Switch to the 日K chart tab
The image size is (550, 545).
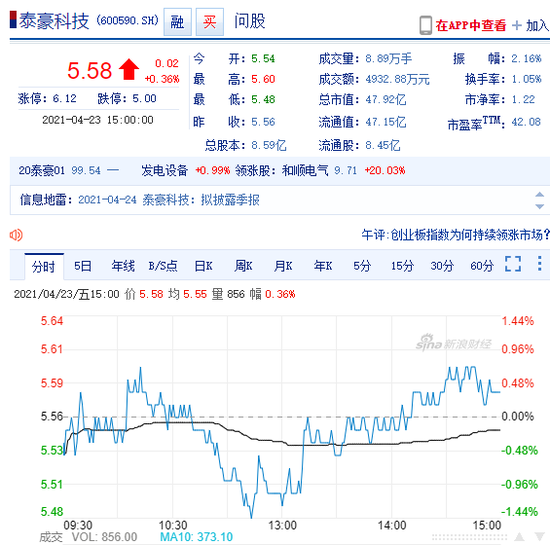[203, 266]
